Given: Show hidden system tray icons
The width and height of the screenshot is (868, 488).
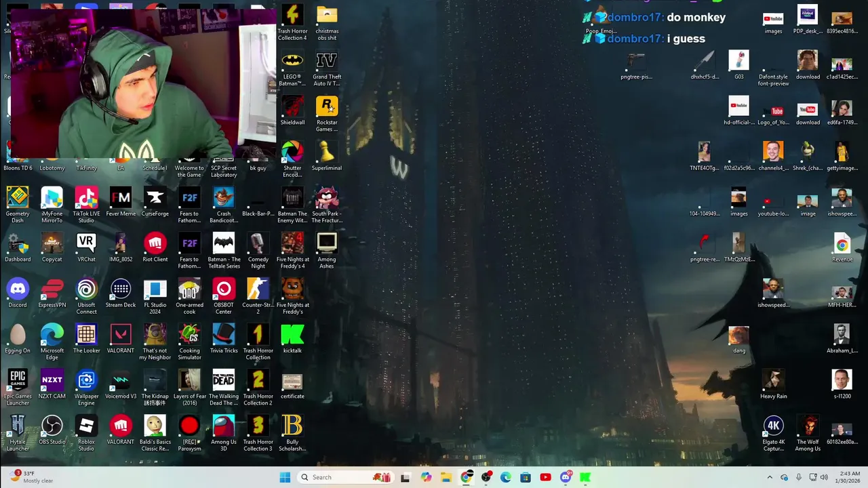Looking at the screenshot, I should pos(769,477).
